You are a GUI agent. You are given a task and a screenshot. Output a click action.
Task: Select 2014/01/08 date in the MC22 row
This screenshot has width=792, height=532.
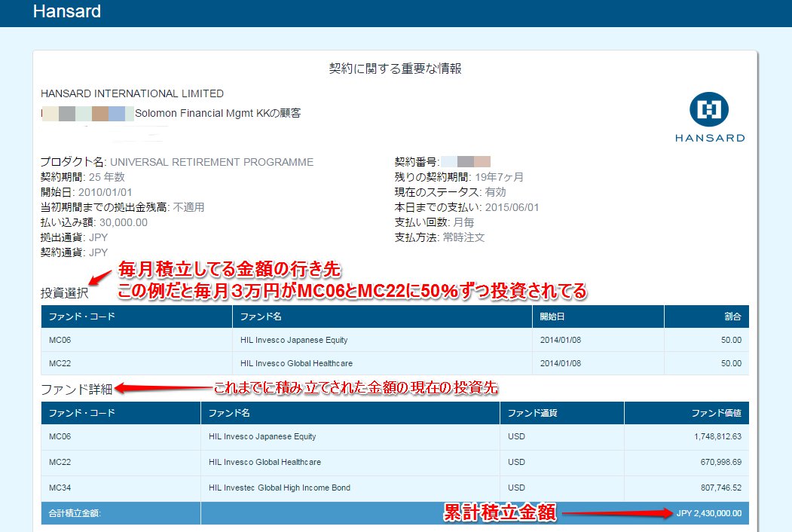[x=561, y=363]
